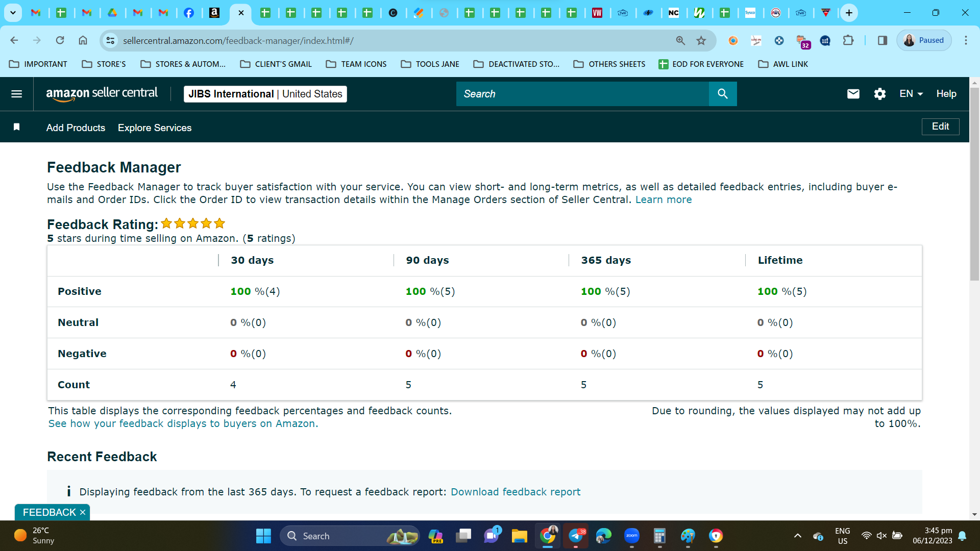
Task: Open See how your feedback displays link
Action: coord(183,423)
